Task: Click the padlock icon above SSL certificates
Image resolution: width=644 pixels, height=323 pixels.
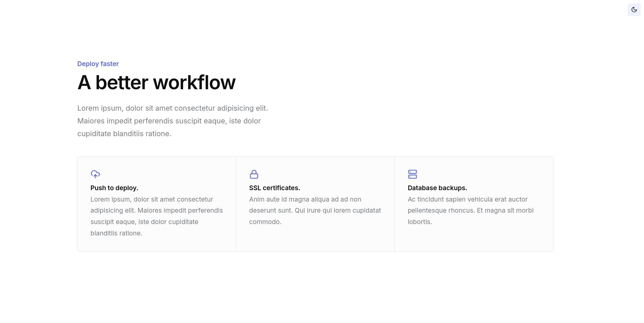Action: point(254,174)
